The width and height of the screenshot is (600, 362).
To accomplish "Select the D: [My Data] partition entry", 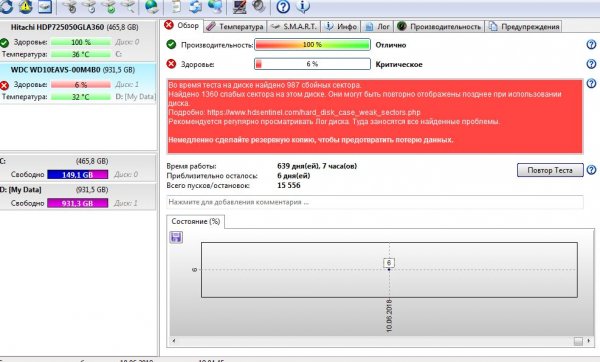I will pos(78,196).
